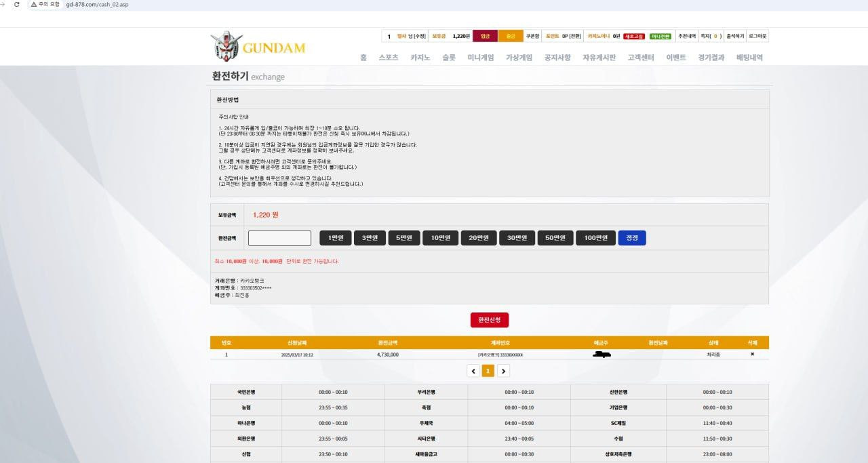The height and width of the screenshot is (463, 868).
Task: Delete the exchange request with the ✖ icon
Action: (x=752, y=354)
